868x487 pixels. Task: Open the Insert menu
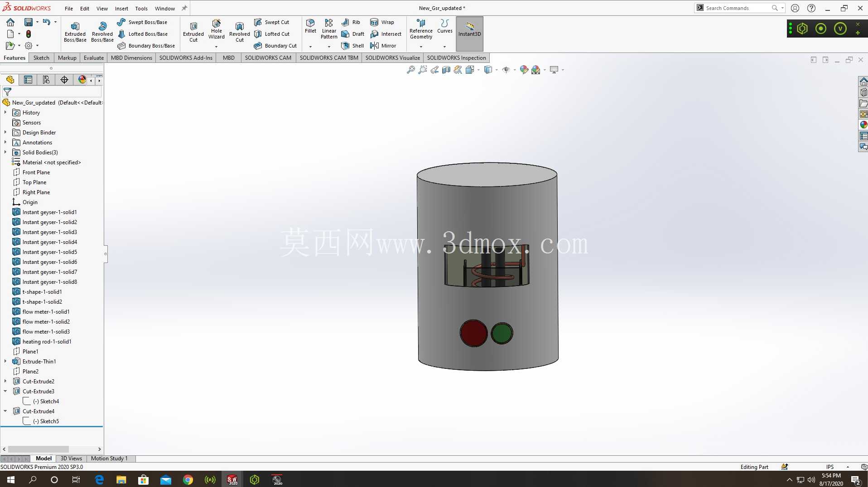coord(121,8)
